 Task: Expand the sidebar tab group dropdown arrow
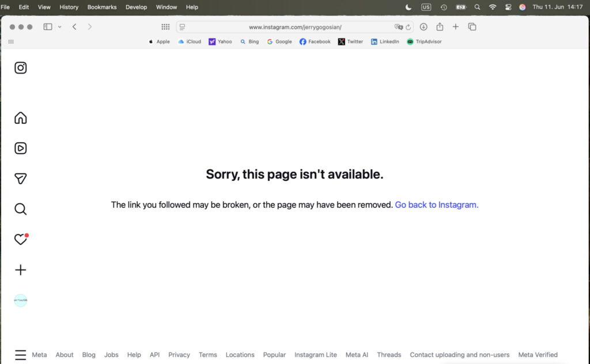(59, 27)
